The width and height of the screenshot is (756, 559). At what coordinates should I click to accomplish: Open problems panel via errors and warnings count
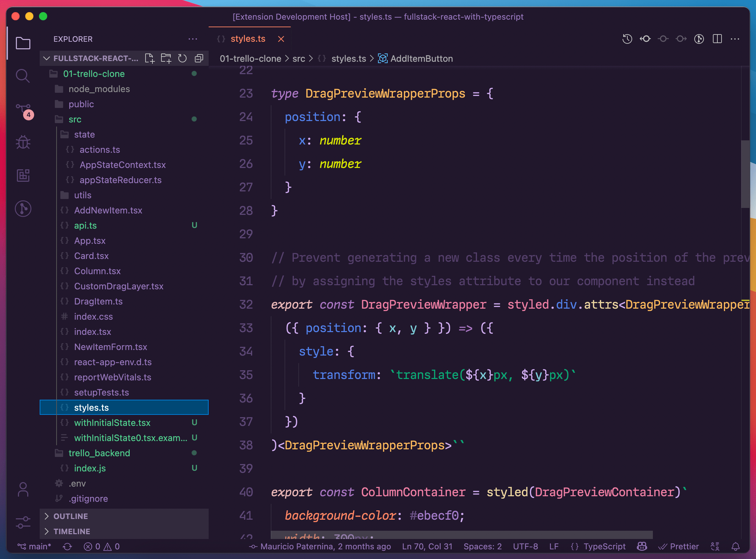click(102, 547)
